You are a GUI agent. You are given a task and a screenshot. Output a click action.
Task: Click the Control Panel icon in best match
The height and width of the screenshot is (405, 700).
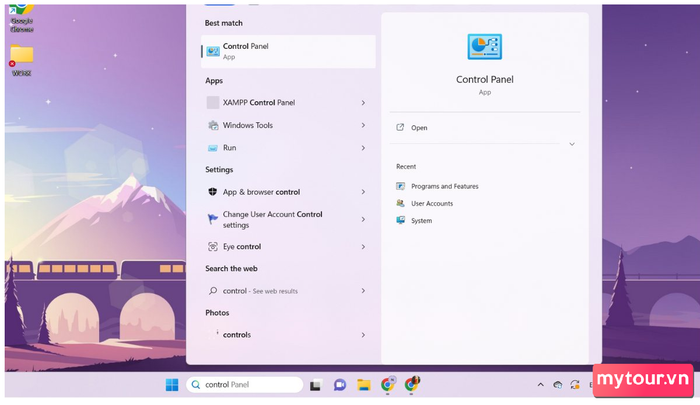click(x=213, y=51)
